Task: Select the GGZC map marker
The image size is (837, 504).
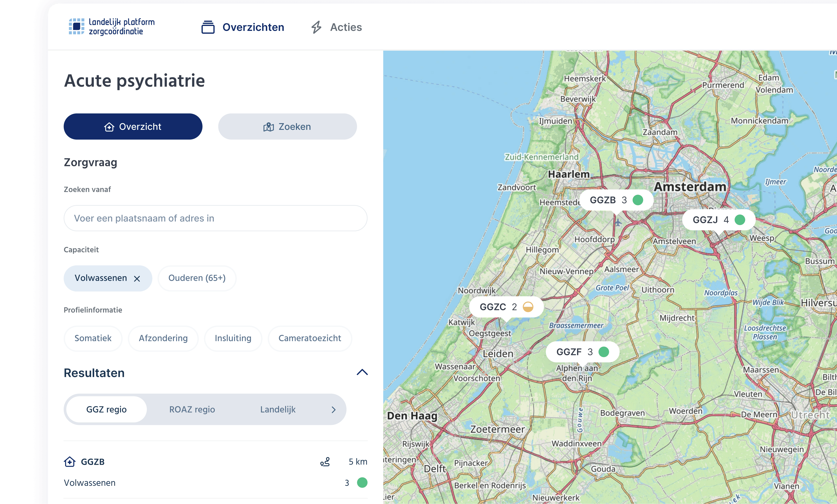Action: point(506,307)
